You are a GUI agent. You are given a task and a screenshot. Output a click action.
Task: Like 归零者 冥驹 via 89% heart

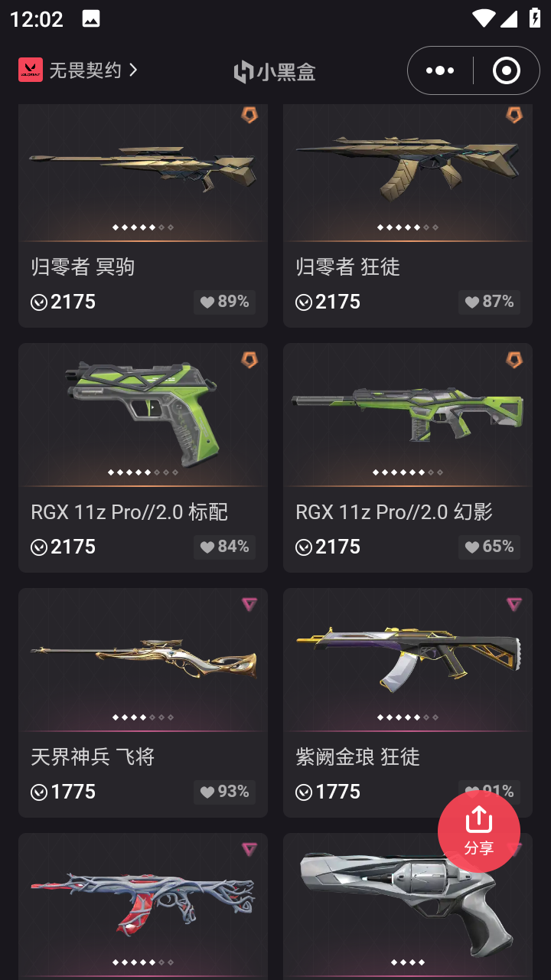tap(224, 302)
